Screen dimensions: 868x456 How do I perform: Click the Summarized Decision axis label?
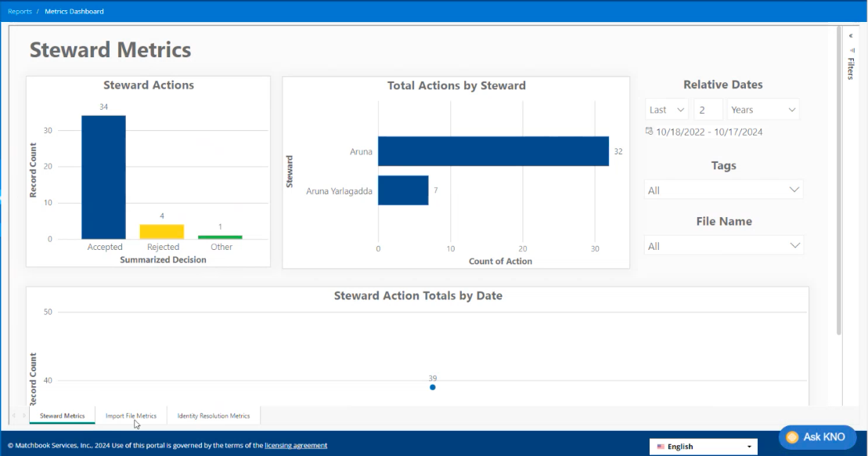click(x=163, y=259)
